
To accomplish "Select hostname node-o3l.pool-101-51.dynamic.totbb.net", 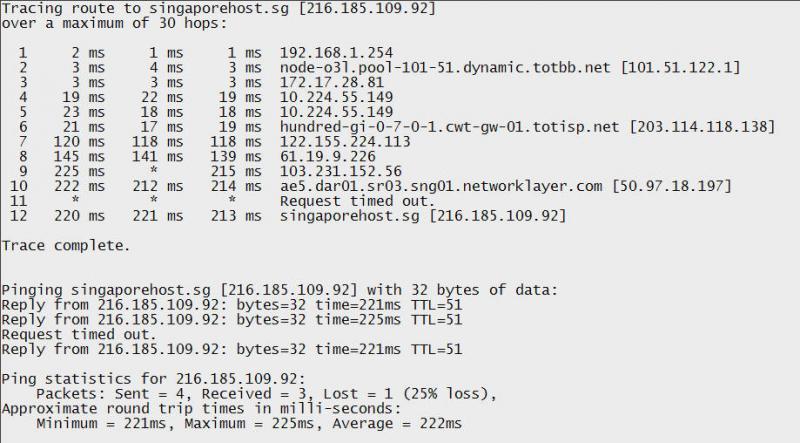I will pos(445,68).
